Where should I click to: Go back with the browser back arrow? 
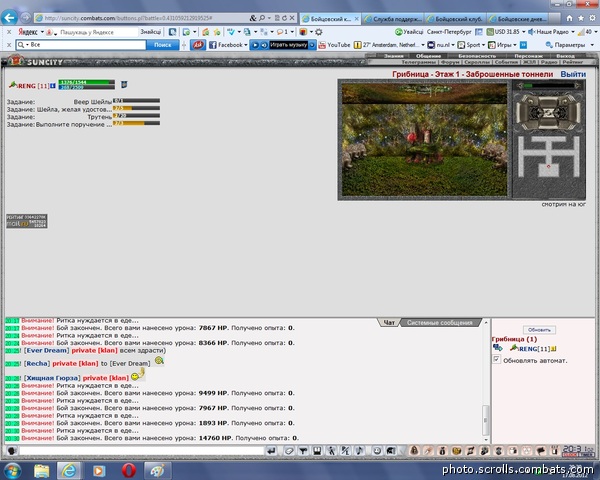point(10,18)
